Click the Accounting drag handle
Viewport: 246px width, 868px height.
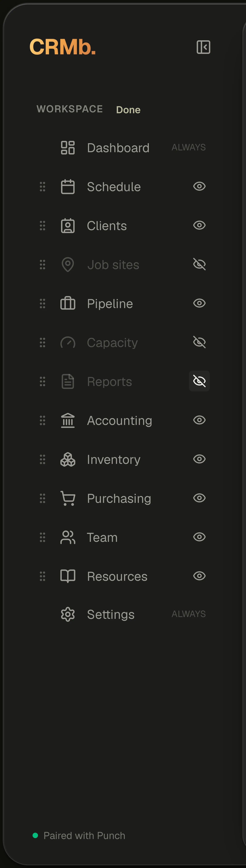click(x=42, y=421)
